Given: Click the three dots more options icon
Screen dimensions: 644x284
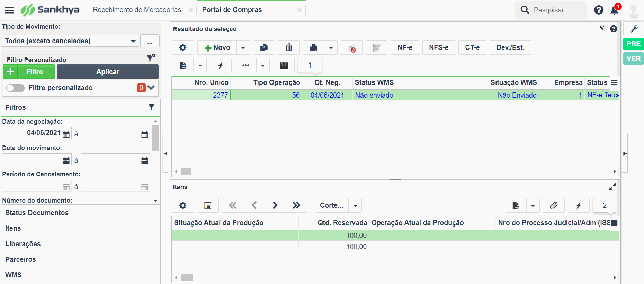Looking at the screenshot, I should 245,65.
